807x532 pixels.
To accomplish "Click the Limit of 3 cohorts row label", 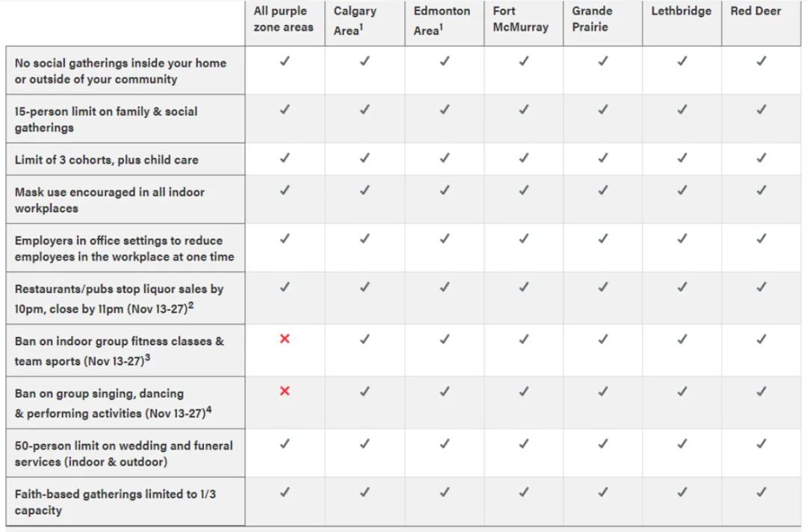I will pos(107,160).
